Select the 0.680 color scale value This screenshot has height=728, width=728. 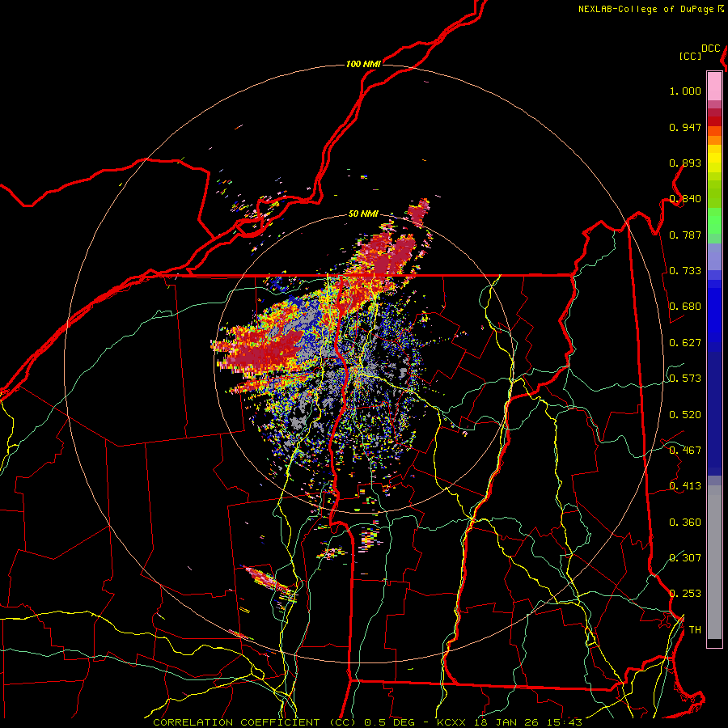685,307
